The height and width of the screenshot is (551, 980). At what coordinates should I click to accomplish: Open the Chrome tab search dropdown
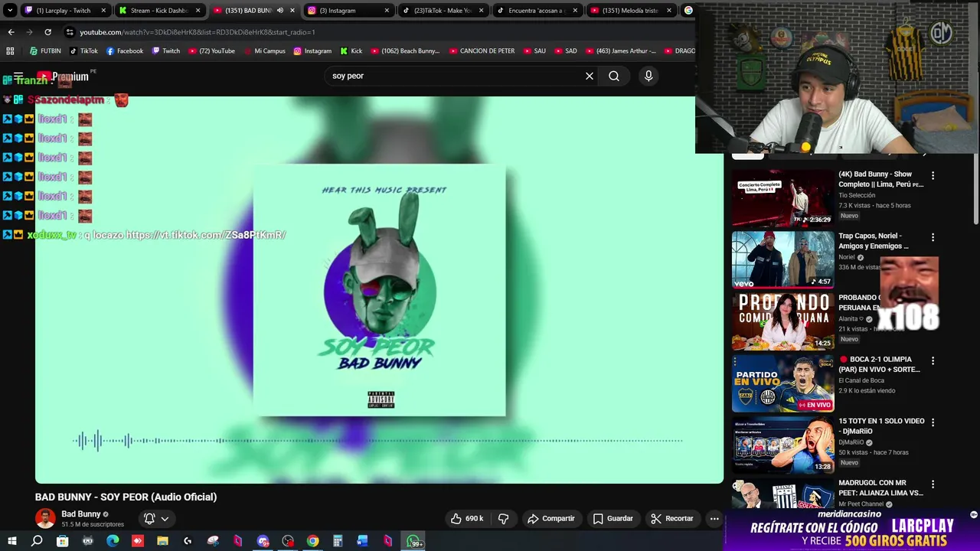click(x=10, y=10)
